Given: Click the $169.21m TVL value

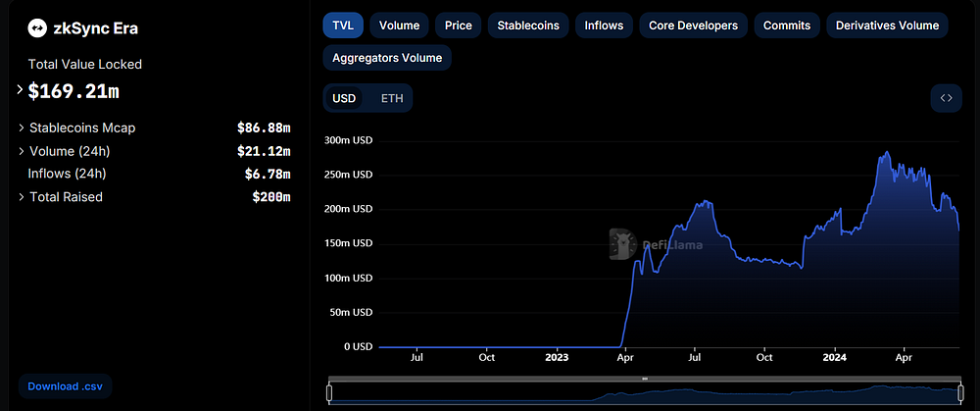Looking at the screenshot, I should coord(73,91).
